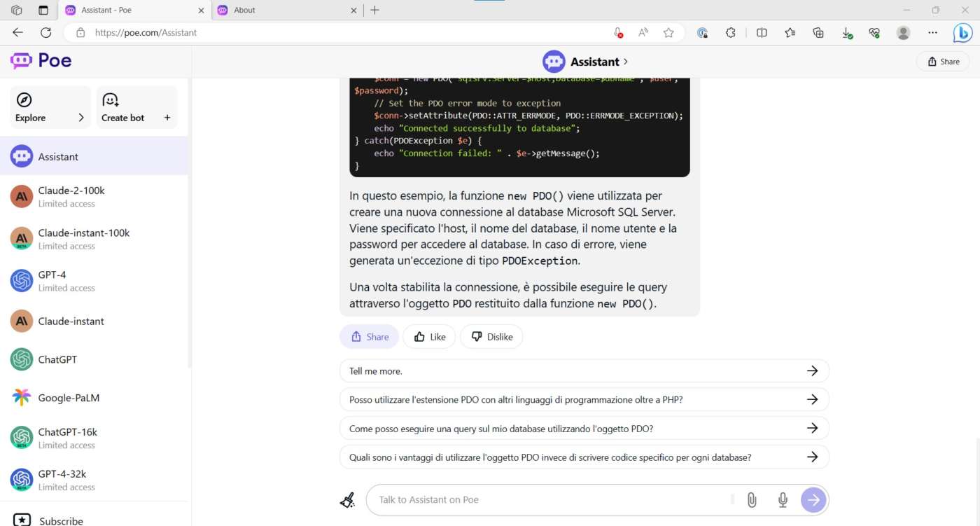Click the plus next to Create bot
980x526 pixels.
click(x=167, y=118)
